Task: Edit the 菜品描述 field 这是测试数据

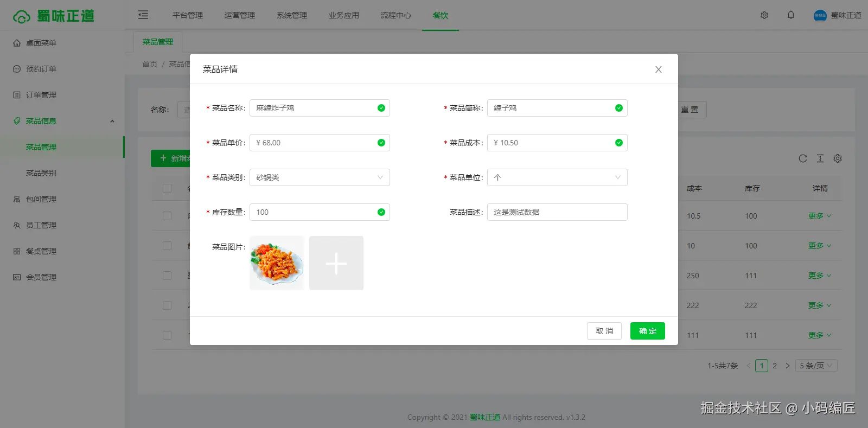Action: (557, 212)
